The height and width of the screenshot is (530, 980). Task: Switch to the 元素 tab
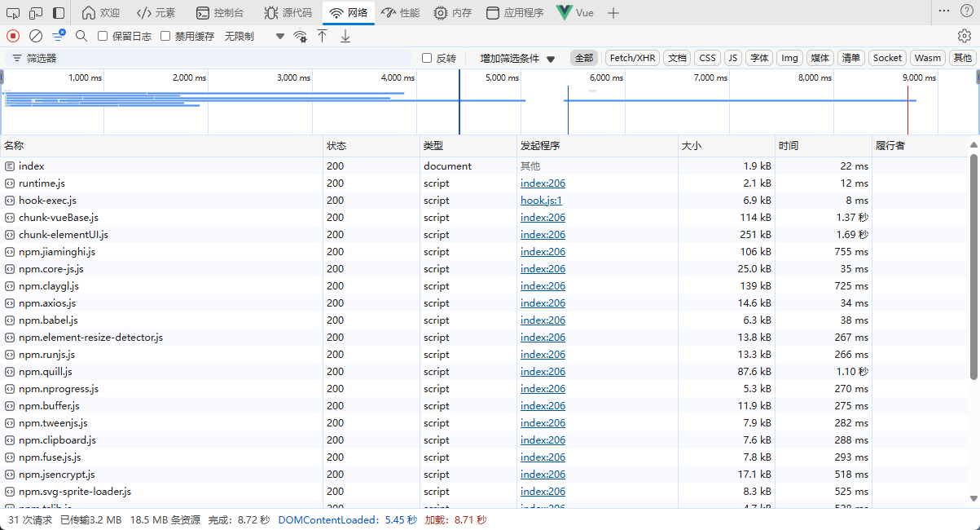pos(156,13)
